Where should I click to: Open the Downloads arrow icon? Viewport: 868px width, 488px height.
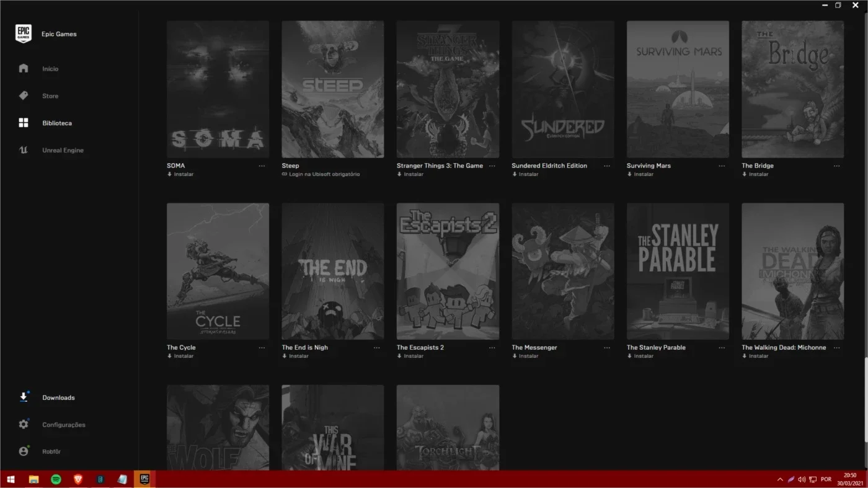click(x=24, y=397)
